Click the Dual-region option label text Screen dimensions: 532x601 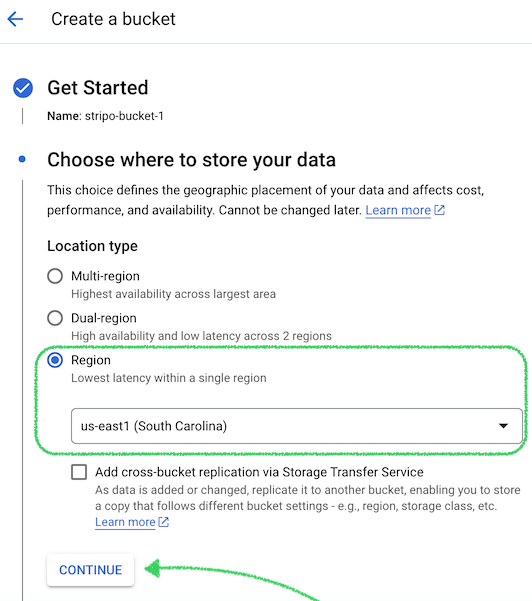click(104, 318)
